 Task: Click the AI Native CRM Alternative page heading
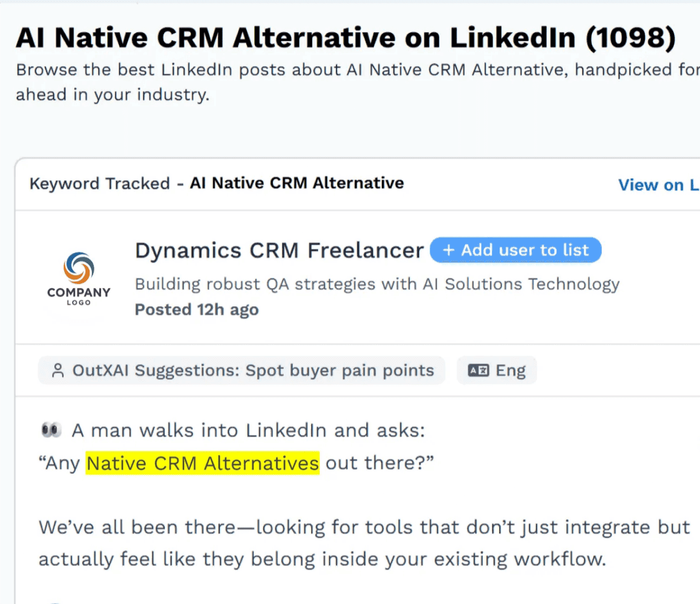[x=345, y=38]
